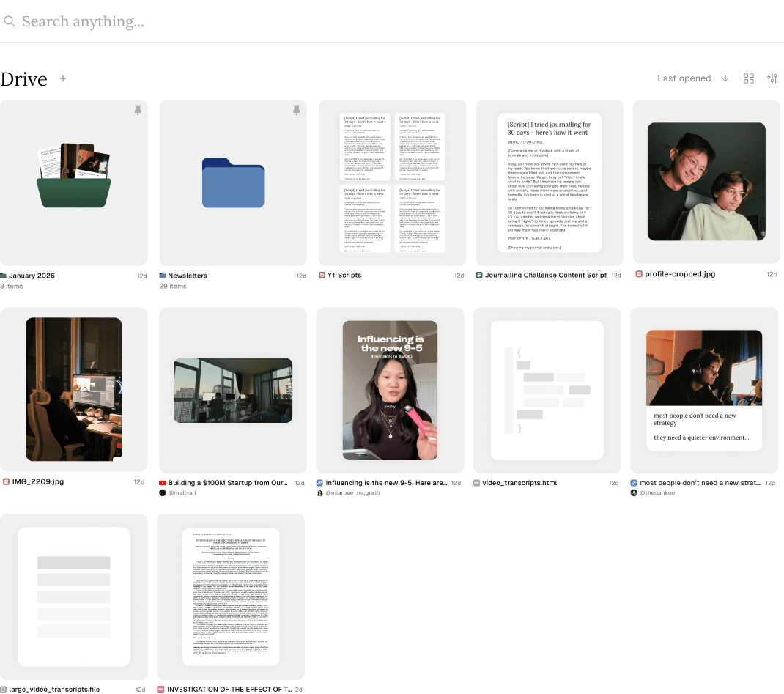Open Journalling Challenge Content Script preview

550,182
